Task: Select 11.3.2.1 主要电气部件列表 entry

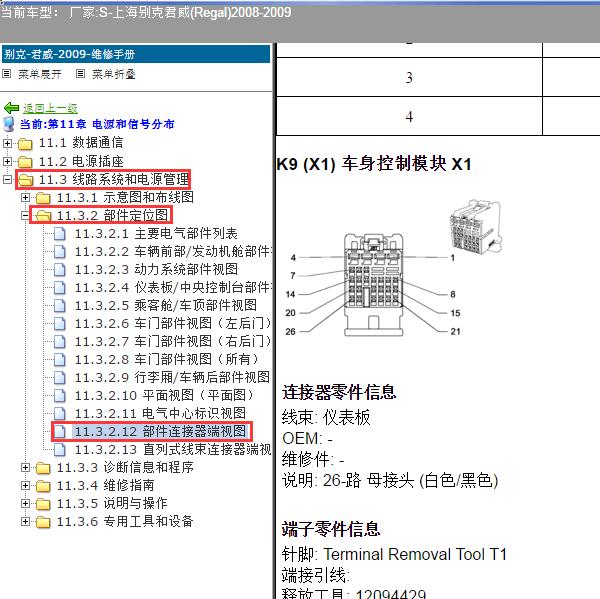Action: 156,233
